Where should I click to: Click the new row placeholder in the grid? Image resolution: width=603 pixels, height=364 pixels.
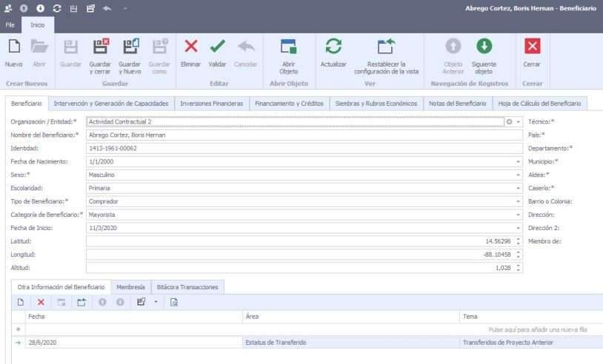(311, 329)
